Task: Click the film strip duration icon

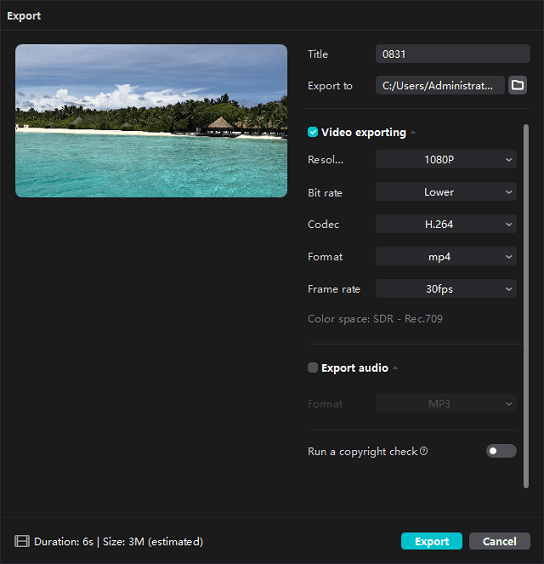Action: (22, 541)
